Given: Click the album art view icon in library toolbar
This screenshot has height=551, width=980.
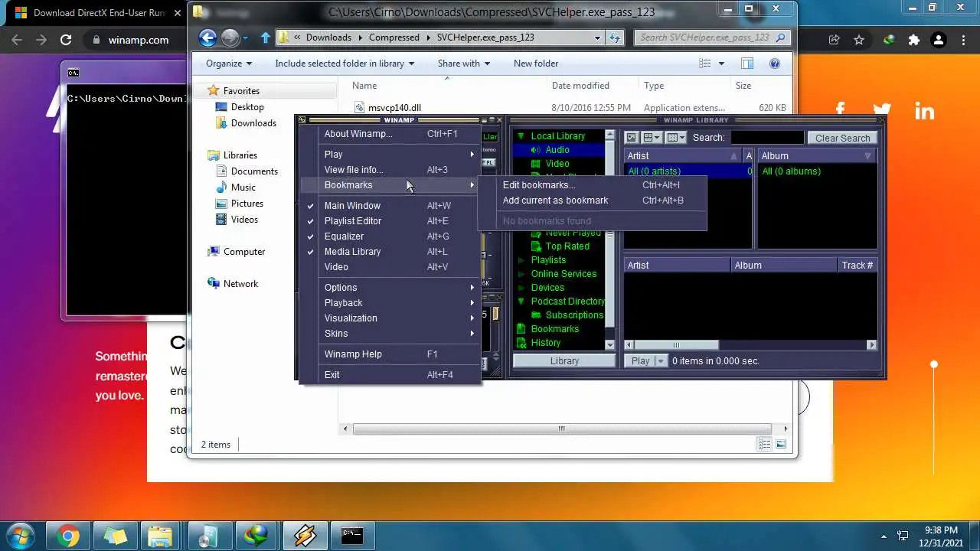Looking at the screenshot, I should click(632, 138).
